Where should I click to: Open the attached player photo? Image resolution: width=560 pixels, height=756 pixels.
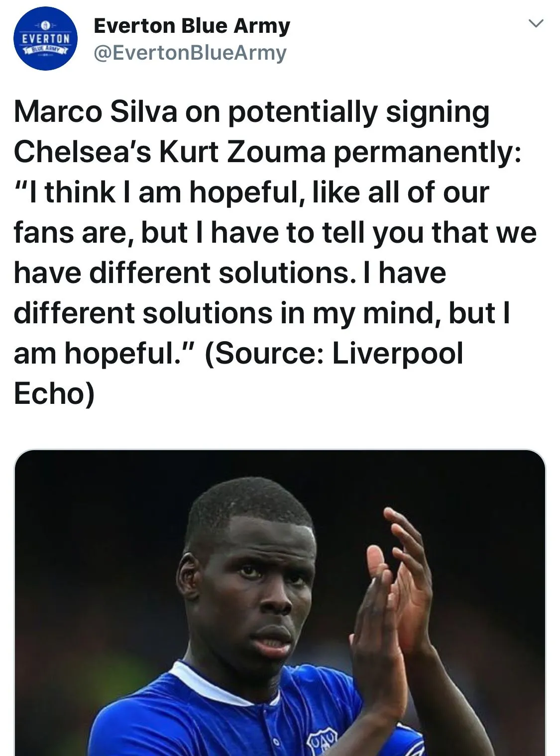point(280,602)
